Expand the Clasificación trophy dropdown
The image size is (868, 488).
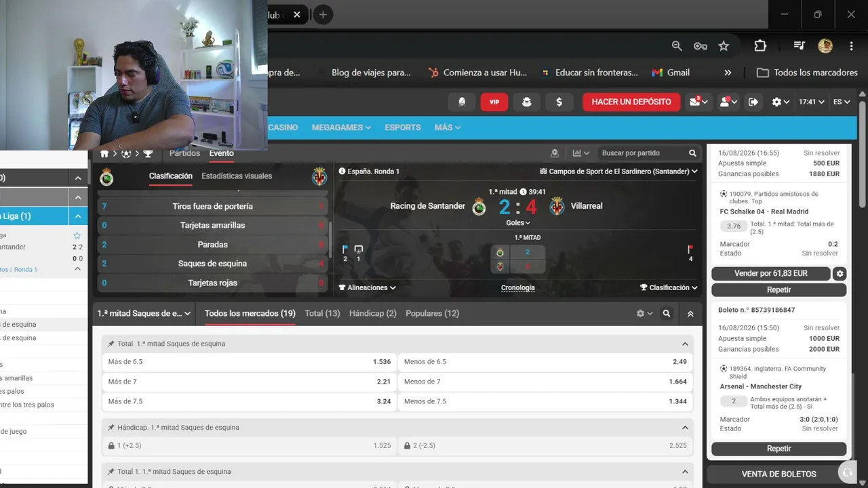(669, 287)
